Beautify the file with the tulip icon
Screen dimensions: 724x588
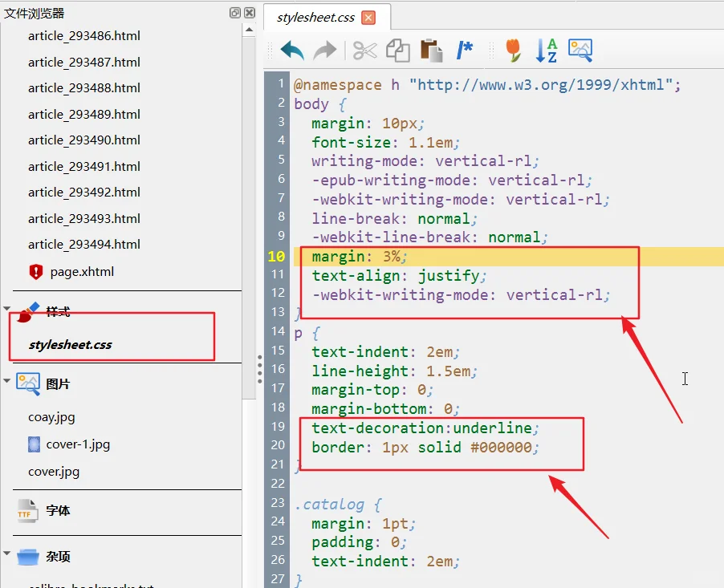tap(514, 51)
